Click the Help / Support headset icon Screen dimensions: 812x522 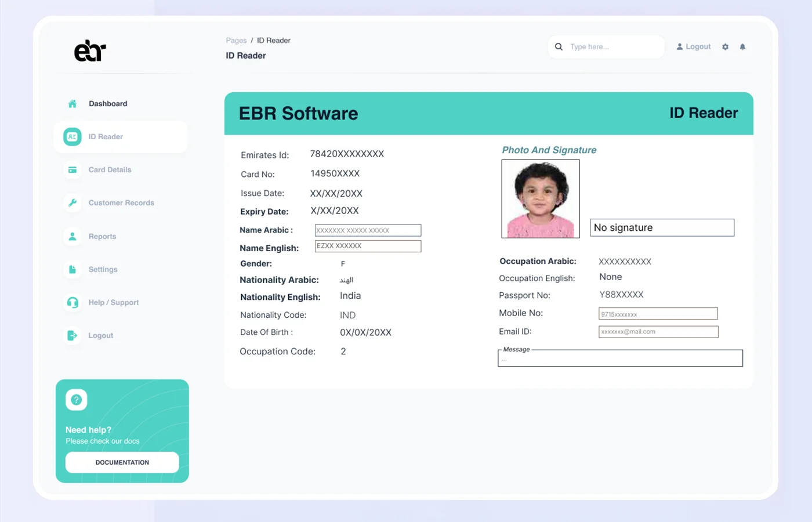tap(72, 302)
